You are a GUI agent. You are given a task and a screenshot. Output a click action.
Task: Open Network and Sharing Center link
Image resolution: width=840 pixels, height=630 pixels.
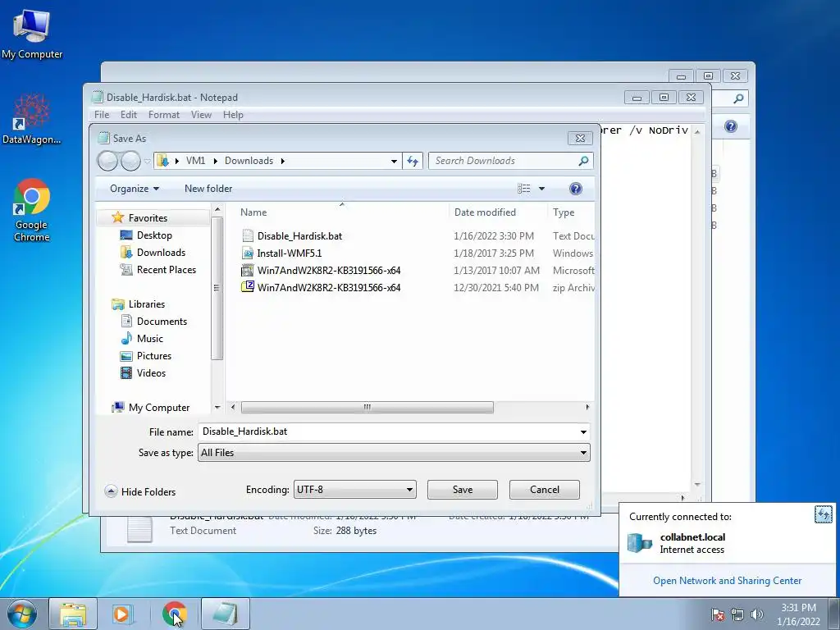727,581
